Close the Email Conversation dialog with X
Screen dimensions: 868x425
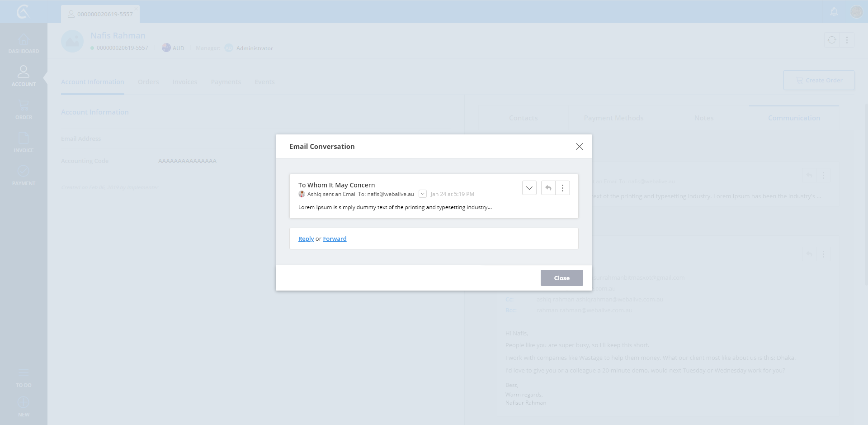579,147
